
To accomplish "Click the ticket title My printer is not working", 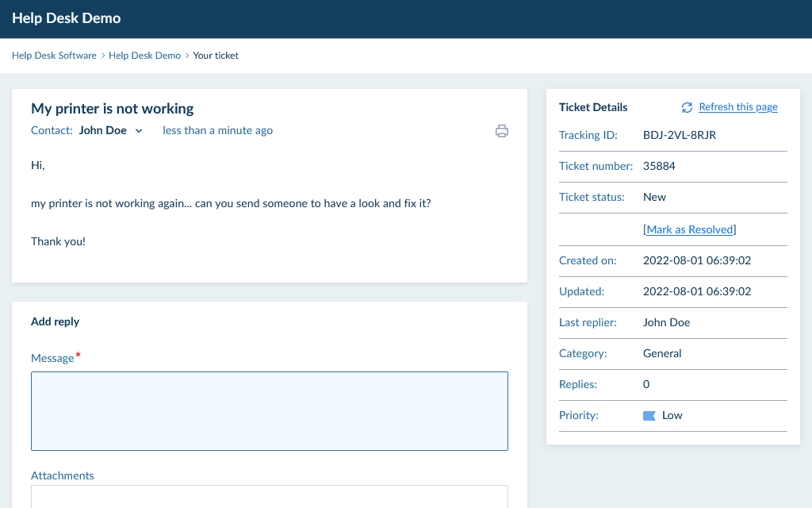I will [x=113, y=109].
